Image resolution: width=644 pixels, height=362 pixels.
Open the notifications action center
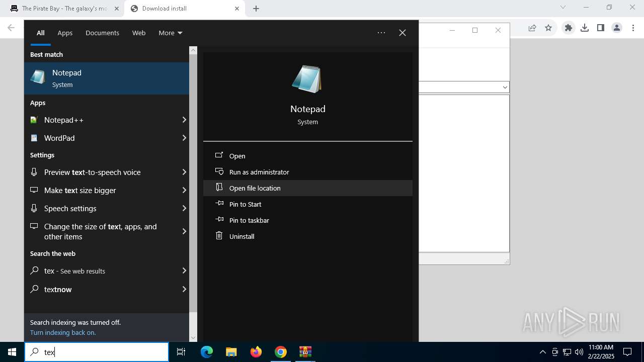tap(627, 352)
